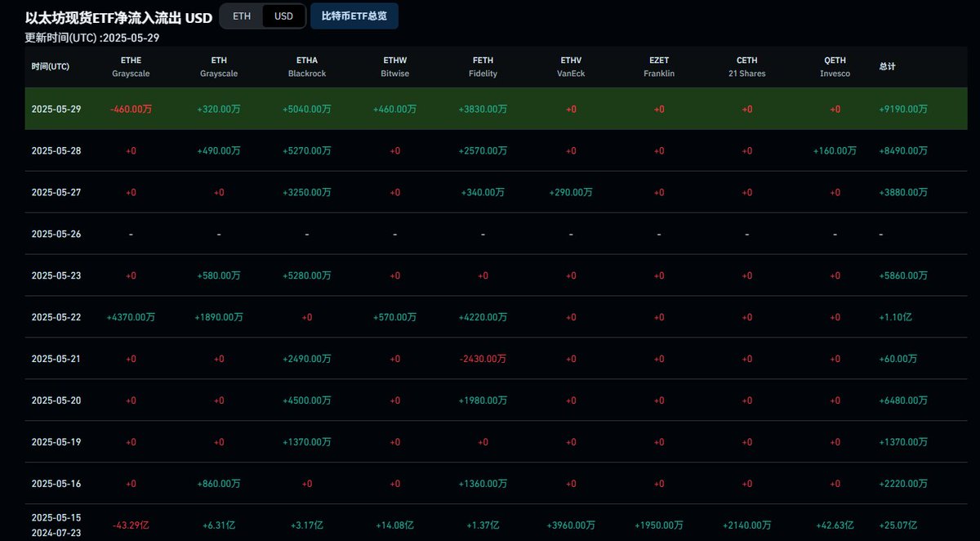Screen dimensions: 980x541
Task: Click the +42.63亿 cumulative Invesco value
Action: click(x=835, y=525)
